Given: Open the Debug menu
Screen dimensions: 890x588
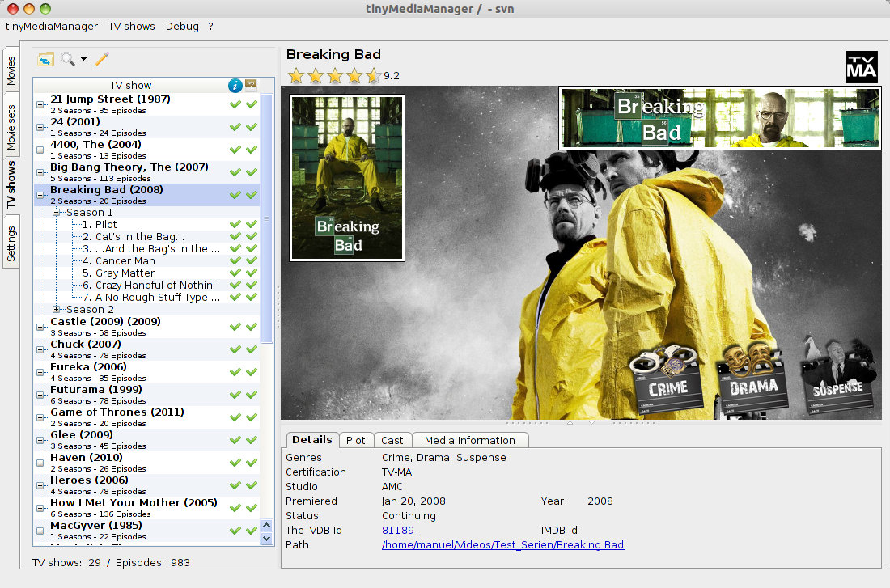Looking at the screenshot, I should point(182,26).
